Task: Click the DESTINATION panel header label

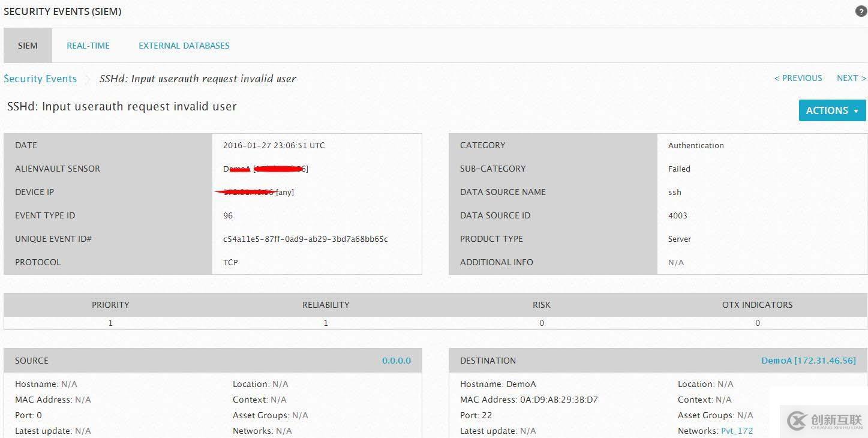Action: tap(488, 361)
